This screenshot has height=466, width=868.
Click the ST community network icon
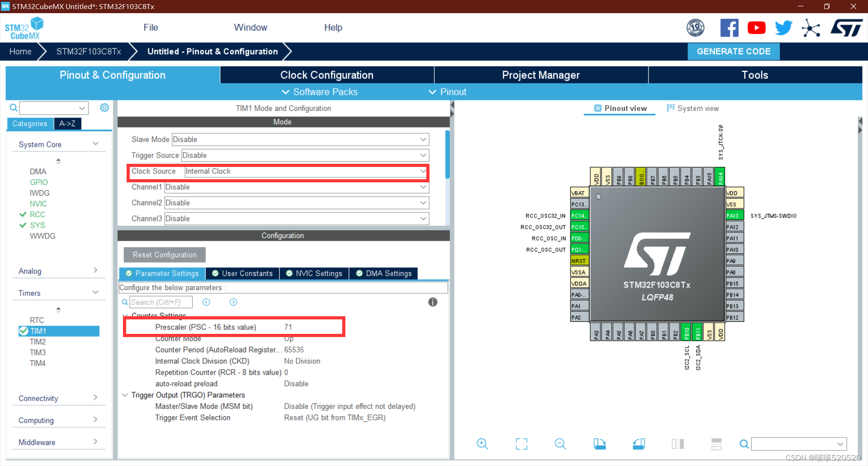click(811, 28)
